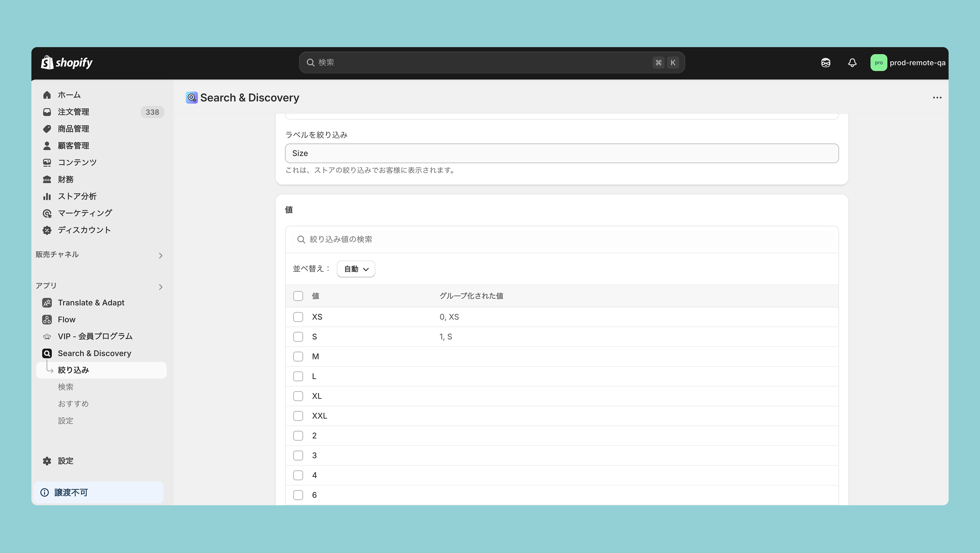Click the 譲渡不可 notice banner
Viewport: 980px width, 553px height.
(99, 492)
